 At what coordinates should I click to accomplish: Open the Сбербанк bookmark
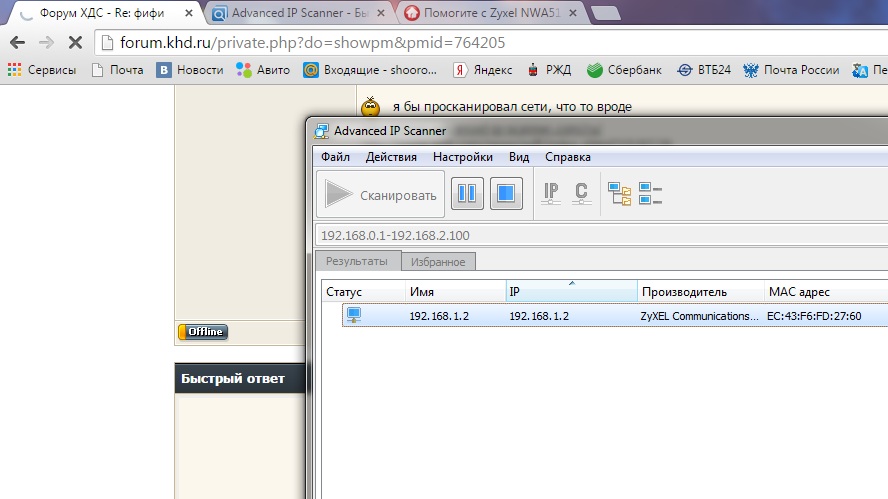pos(624,70)
